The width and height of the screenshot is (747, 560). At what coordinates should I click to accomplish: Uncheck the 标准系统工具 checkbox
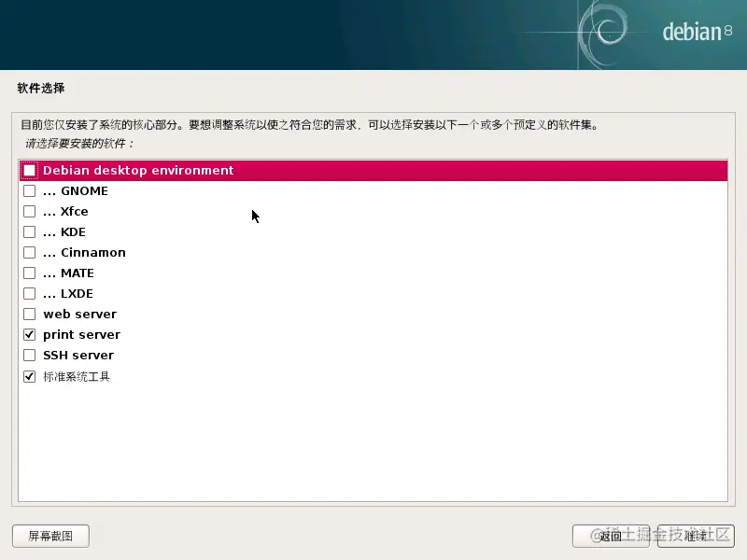click(30, 377)
